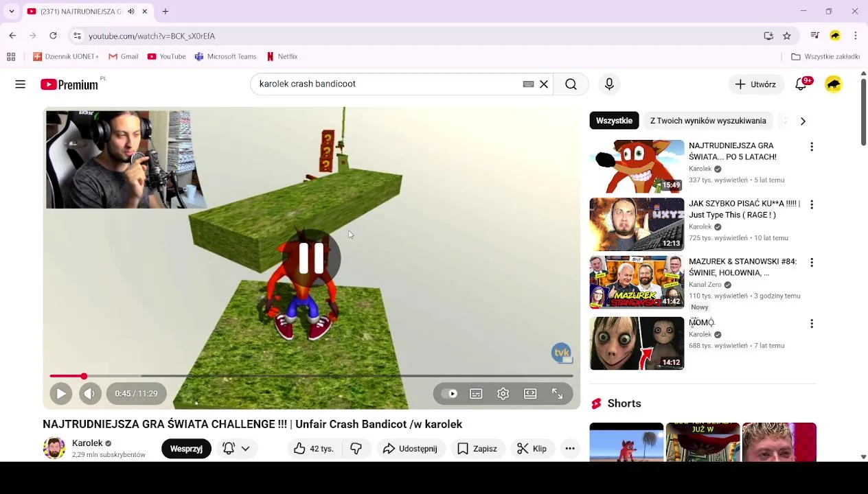
Task: Open YouTube notifications bell
Action: [801, 84]
